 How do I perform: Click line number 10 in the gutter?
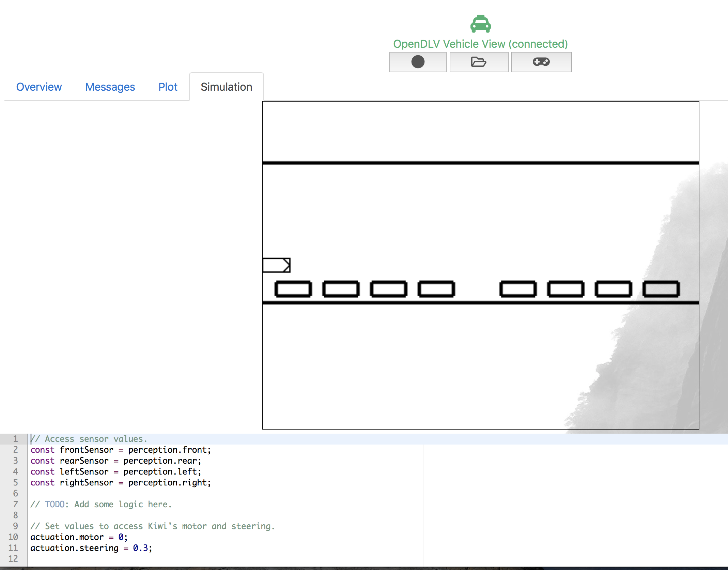point(13,537)
